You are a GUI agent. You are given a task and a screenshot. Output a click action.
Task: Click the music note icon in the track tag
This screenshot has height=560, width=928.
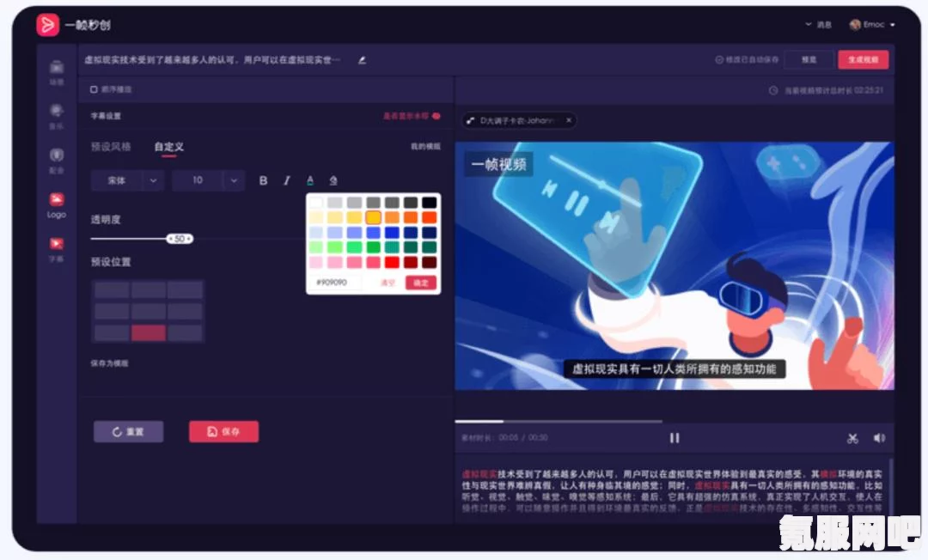click(x=471, y=120)
